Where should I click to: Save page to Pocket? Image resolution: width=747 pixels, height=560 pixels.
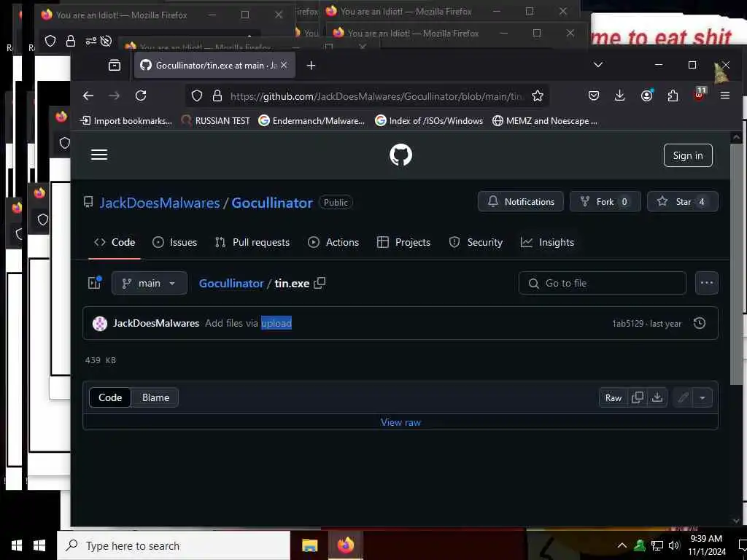click(594, 96)
